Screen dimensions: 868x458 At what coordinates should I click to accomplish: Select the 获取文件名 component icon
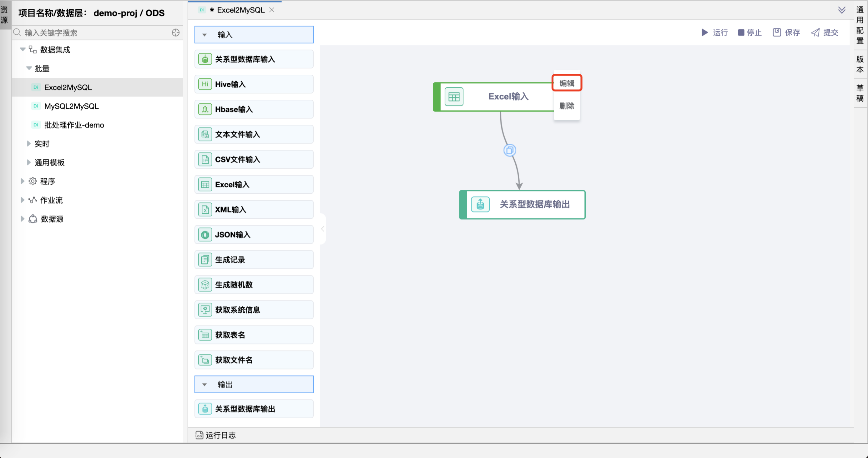tap(204, 360)
